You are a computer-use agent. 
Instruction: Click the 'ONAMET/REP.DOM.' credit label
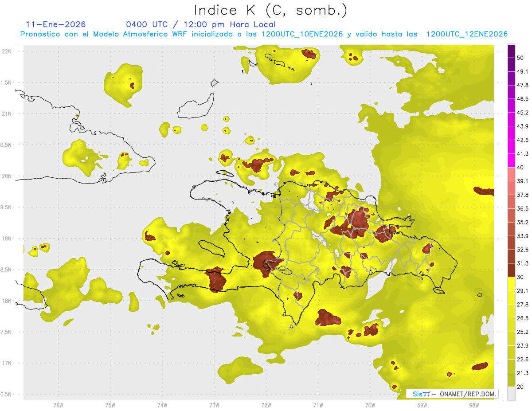(x=467, y=394)
